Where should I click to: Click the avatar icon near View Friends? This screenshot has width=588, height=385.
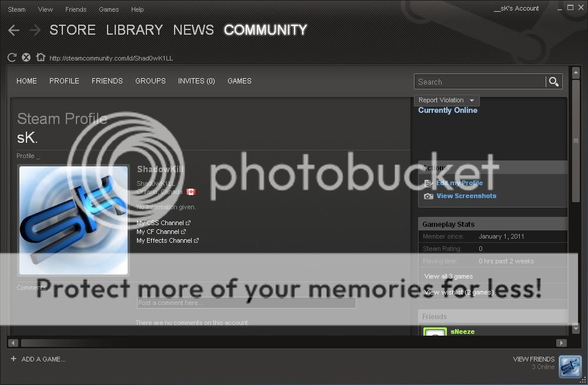click(x=570, y=366)
